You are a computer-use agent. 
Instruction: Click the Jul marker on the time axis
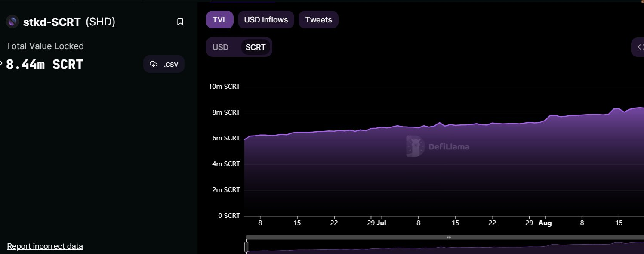(x=382, y=223)
